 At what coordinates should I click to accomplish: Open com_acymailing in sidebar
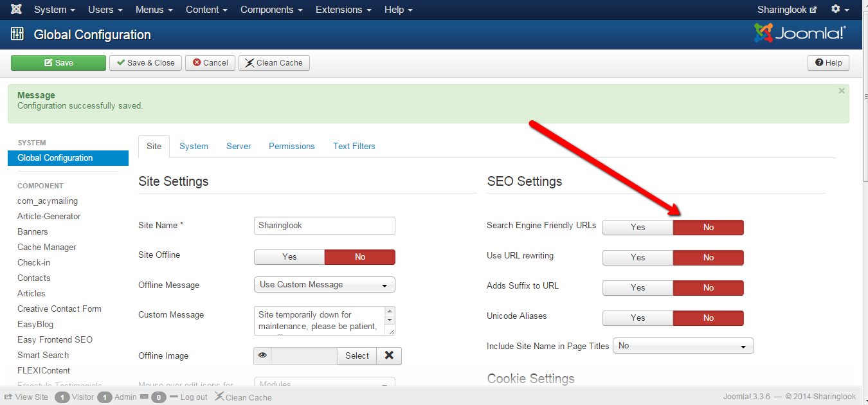pos(48,201)
